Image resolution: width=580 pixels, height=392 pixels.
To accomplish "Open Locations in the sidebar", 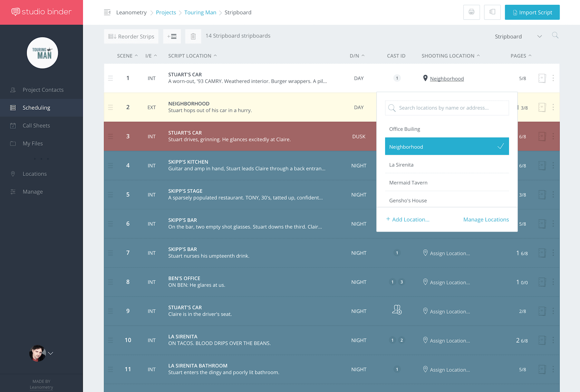I will click(x=41, y=174).
